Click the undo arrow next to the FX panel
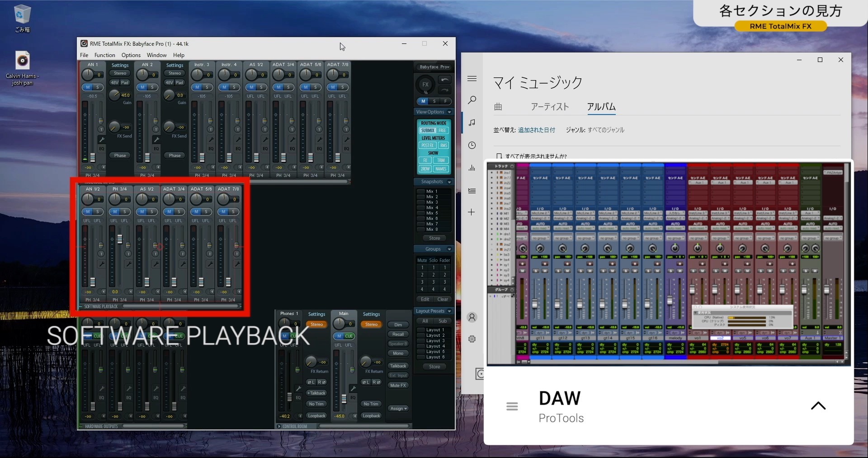 tap(444, 79)
